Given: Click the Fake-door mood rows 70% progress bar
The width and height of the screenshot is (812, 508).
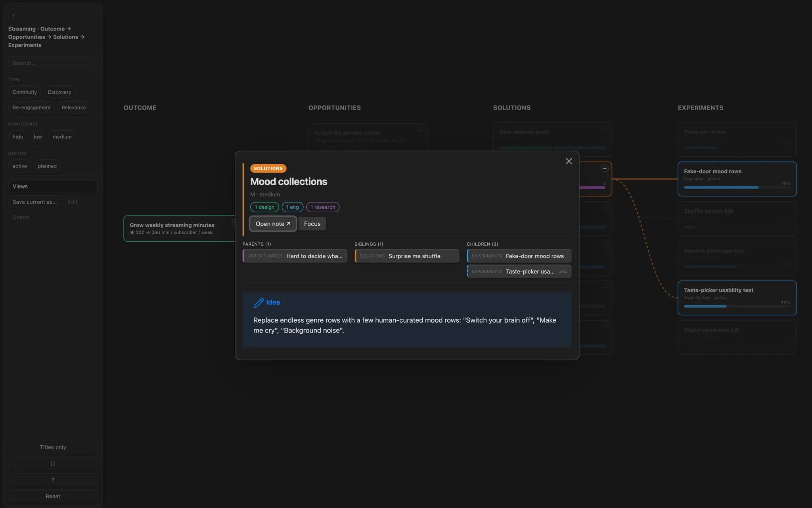Looking at the screenshot, I should [x=737, y=187].
